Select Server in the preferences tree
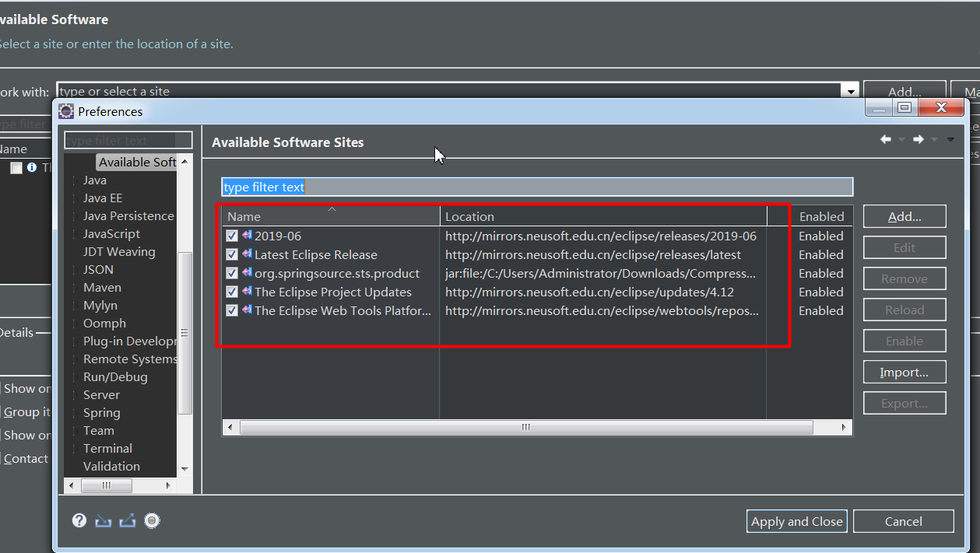The width and height of the screenshot is (980, 553). [101, 394]
